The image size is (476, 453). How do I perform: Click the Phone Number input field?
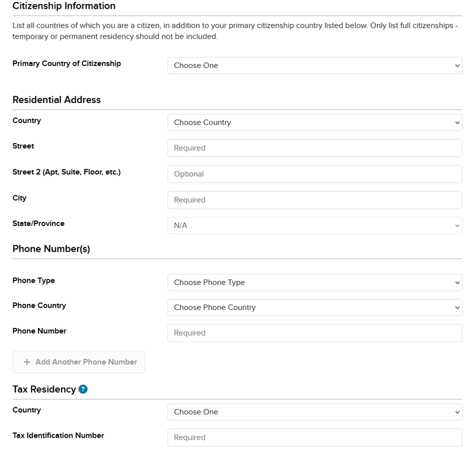click(x=314, y=333)
